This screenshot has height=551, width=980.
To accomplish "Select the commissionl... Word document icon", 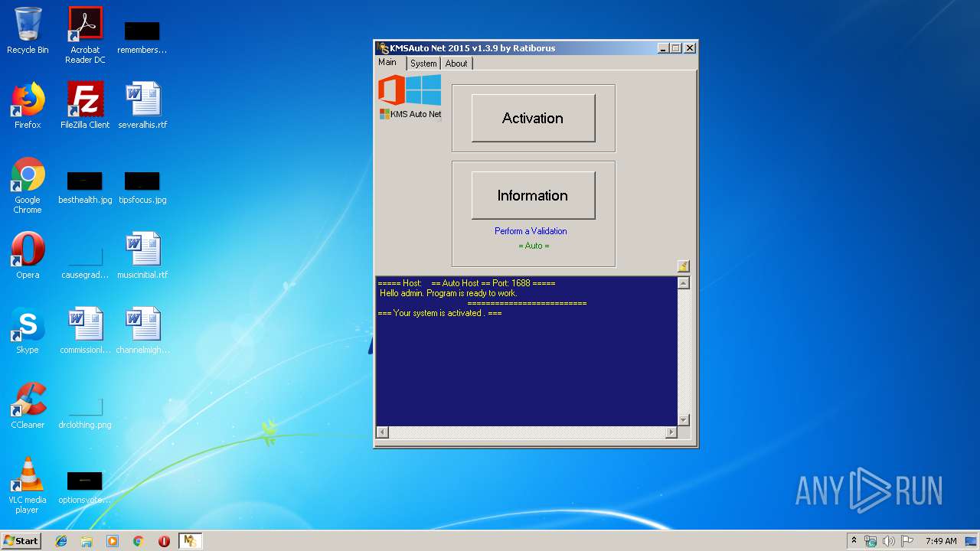I will pos(85,331).
